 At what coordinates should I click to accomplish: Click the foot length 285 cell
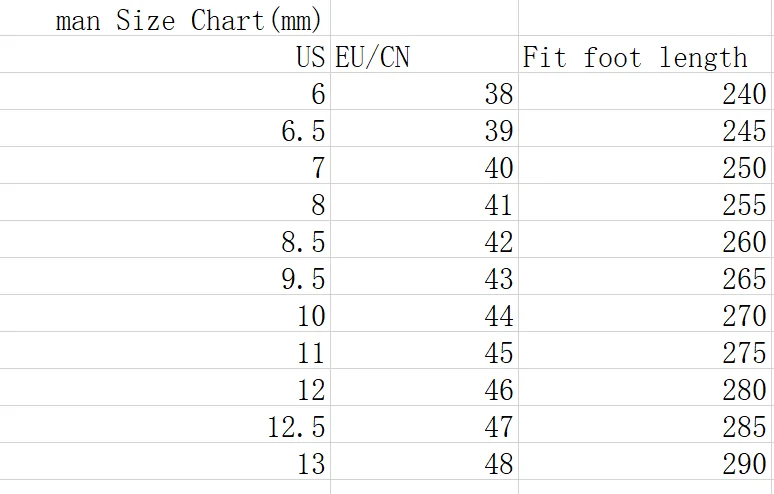(x=645, y=424)
